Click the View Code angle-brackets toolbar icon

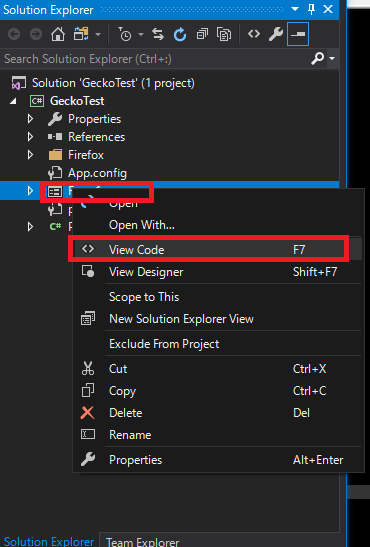254,34
